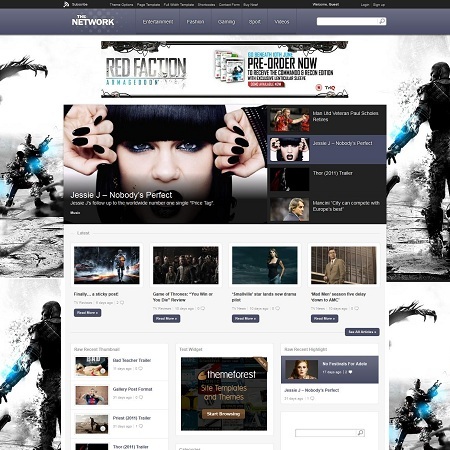Click the Buy Now! link
This screenshot has height=450, width=450.
click(x=251, y=5)
